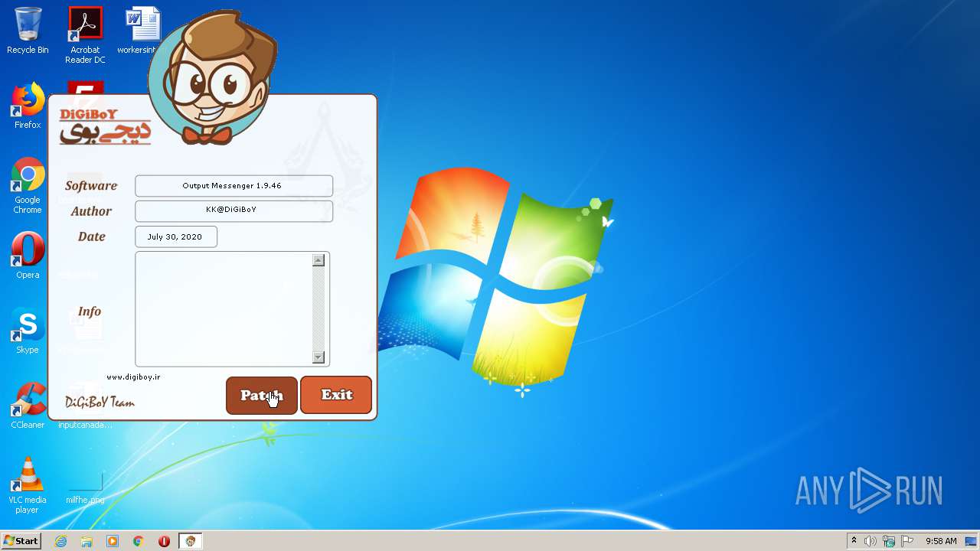Open Windows Explorer folder in taskbar
The height and width of the screenshot is (551, 980).
click(87, 541)
